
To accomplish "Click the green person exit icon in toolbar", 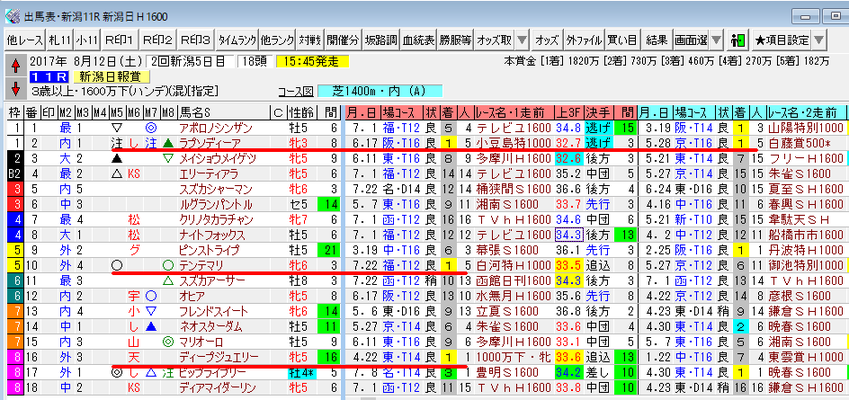I will pyautogui.click(x=737, y=41).
